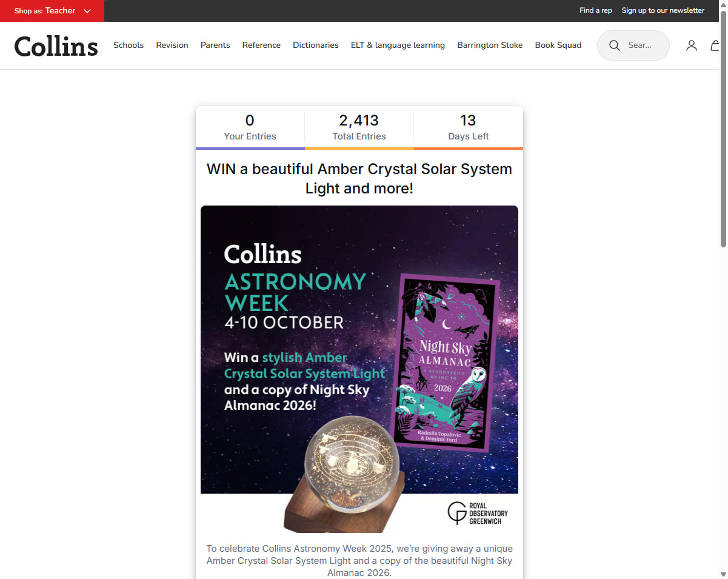The height and width of the screenshot is (579, 728).
Task: Open the user account icon
Action: (x=692, y=45)
